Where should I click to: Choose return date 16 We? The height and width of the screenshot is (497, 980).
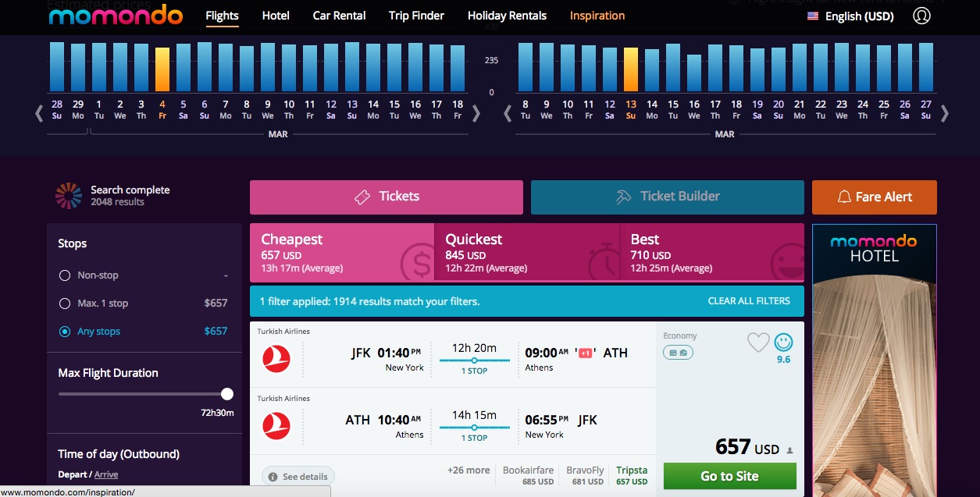point(694,109)
